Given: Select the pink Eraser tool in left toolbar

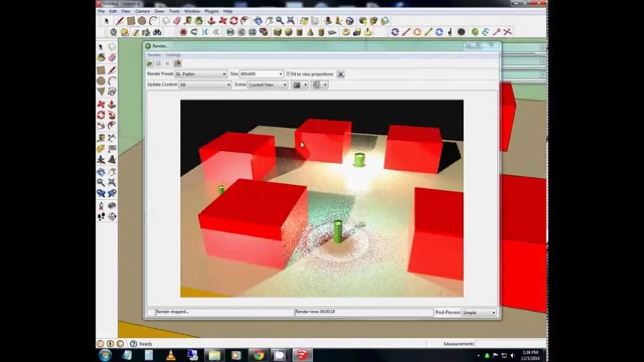Looking at the screenshot, I should pos(112,58).
